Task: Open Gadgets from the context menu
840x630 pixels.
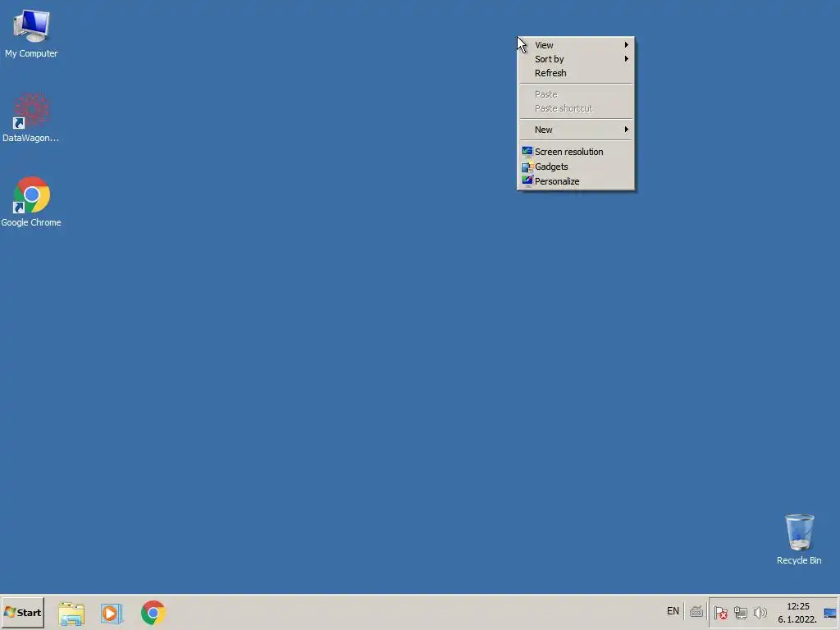Action: [x=576, y=167]
